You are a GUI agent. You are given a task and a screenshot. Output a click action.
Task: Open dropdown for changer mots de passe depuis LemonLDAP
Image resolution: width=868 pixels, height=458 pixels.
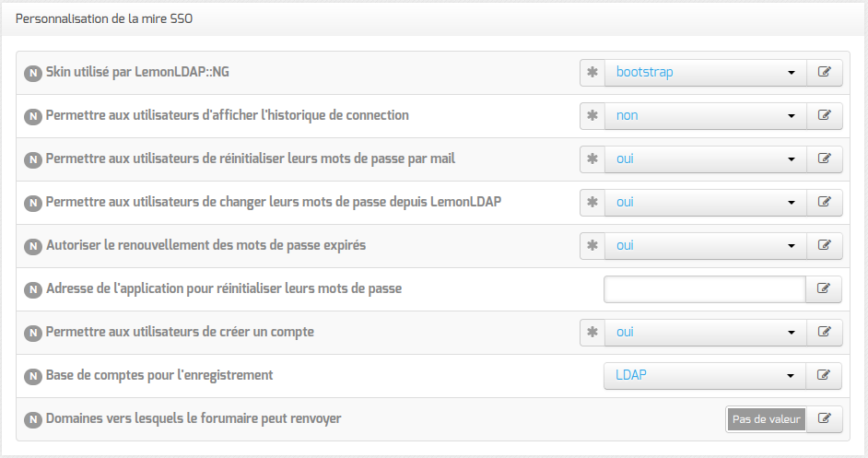point(705,202)
